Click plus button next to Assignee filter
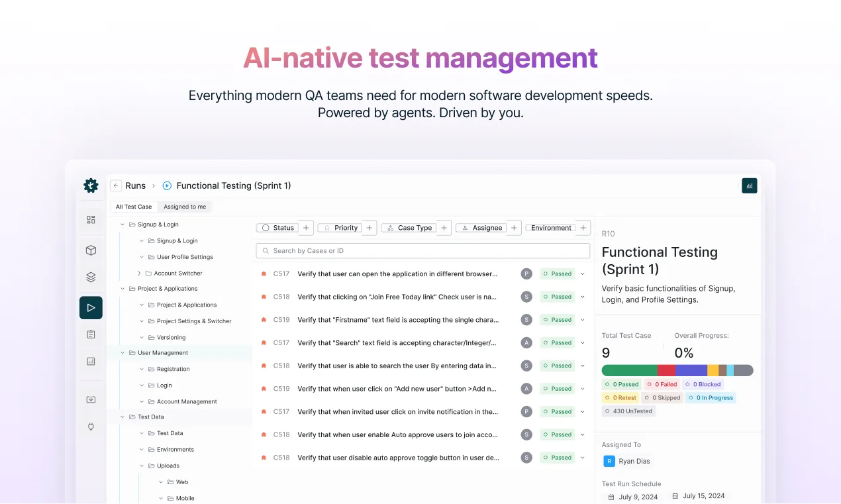Viewport: 841px width, 504px height. (x=514, y=228)
